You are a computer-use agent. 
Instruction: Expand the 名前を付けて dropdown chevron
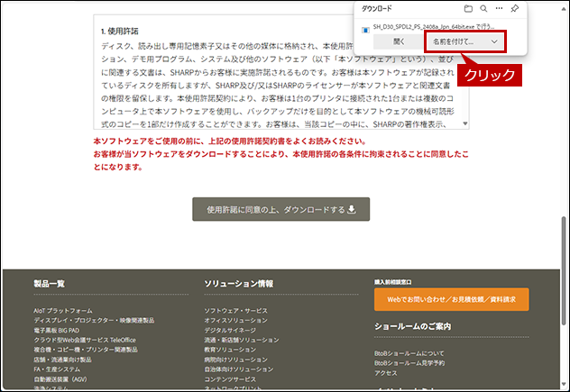tap(494, 41)
